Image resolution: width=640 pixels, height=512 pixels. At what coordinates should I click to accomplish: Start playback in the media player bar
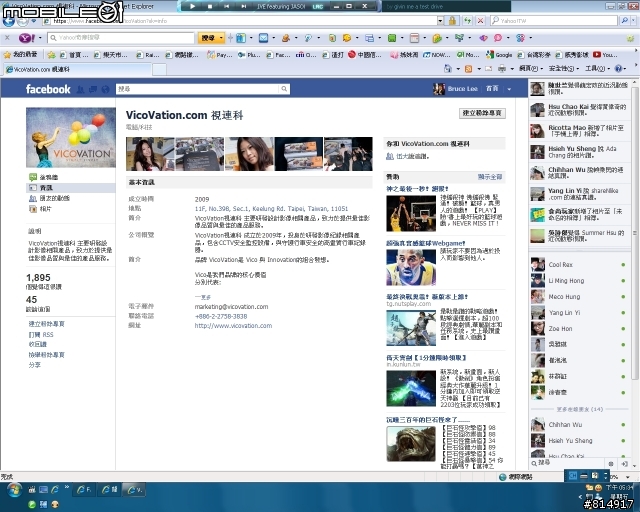(x=193, y=6)
